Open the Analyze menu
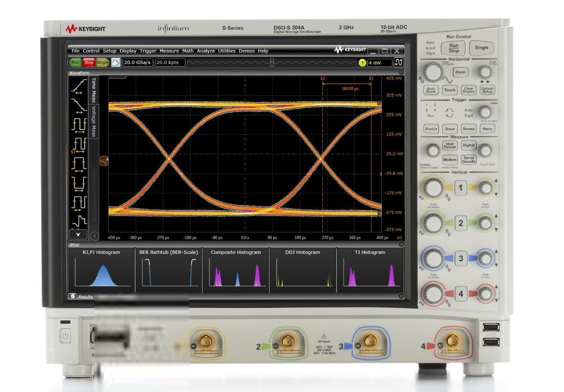The width and height of the screenshot is (564, 392). coord(206,51)
